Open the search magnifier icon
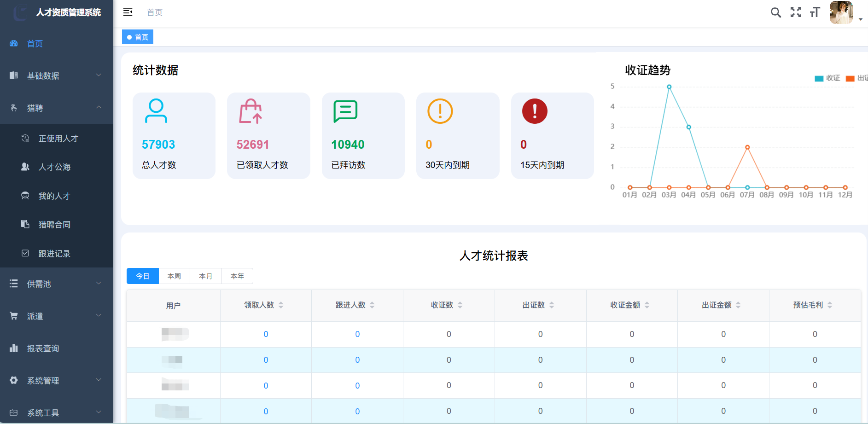The width and height of the screenshot is (868, 424). 776,12
